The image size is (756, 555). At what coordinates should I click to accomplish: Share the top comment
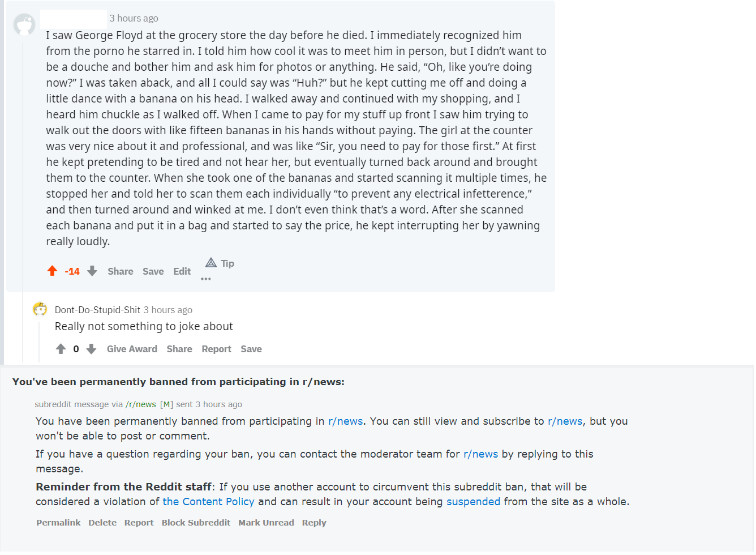tap(121, 271)
